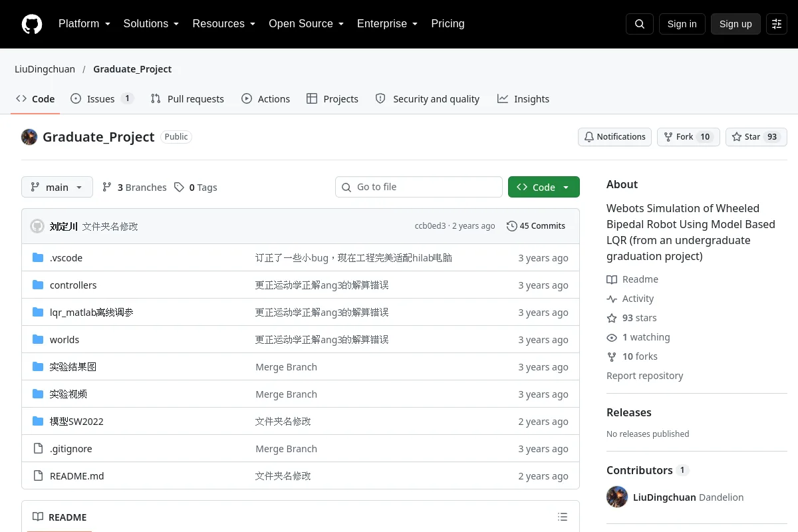Focus the Go to file field

click(419, 187)
